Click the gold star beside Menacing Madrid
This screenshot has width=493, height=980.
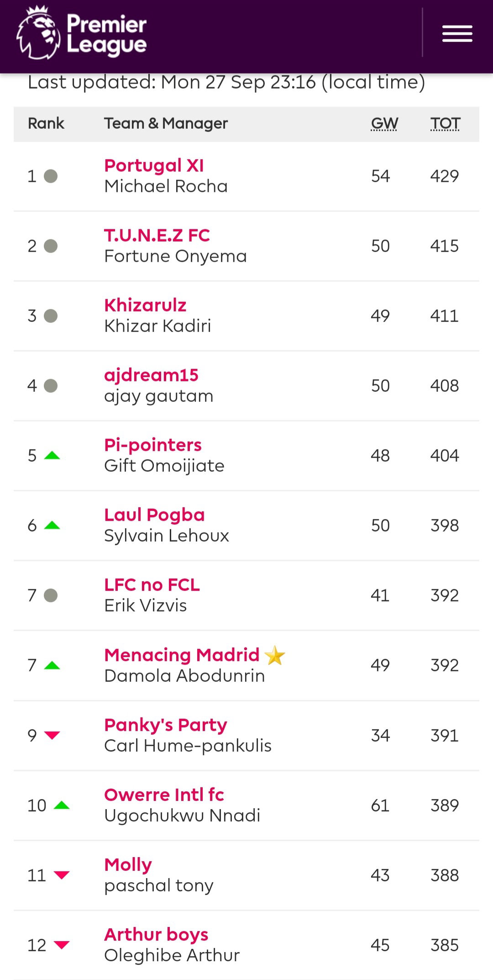(x=275, y=656)
